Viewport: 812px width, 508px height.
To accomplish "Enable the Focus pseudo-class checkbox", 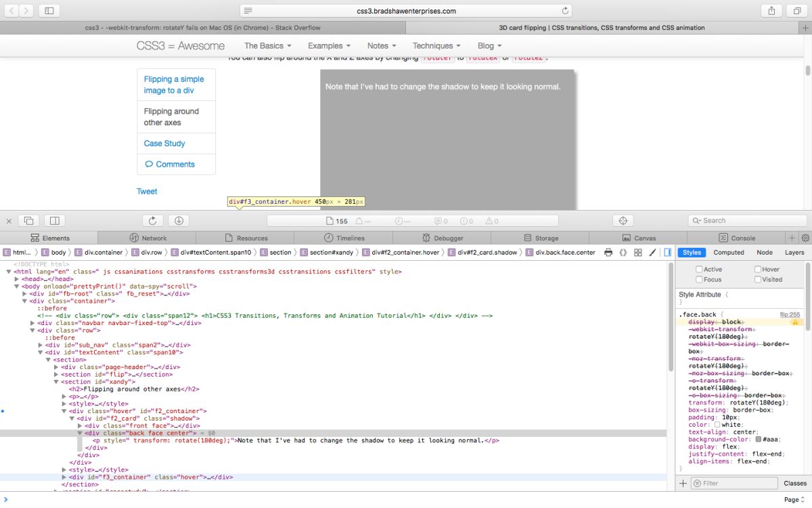I will 700,279.
